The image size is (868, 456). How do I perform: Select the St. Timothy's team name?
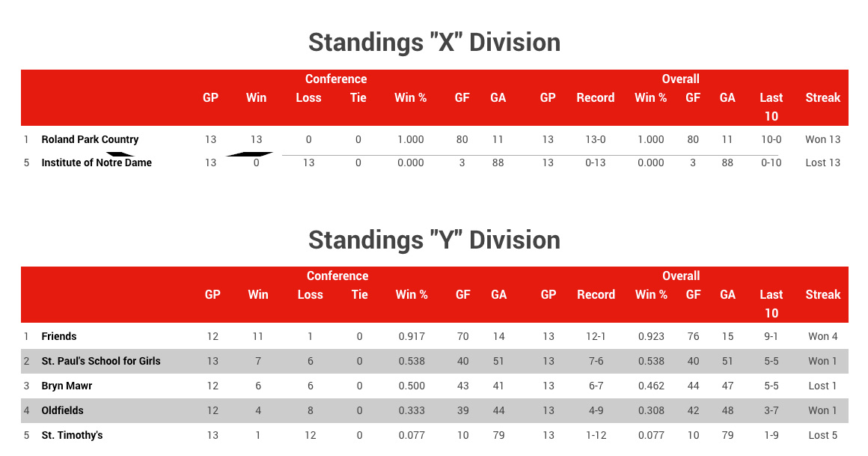point(72,436)
